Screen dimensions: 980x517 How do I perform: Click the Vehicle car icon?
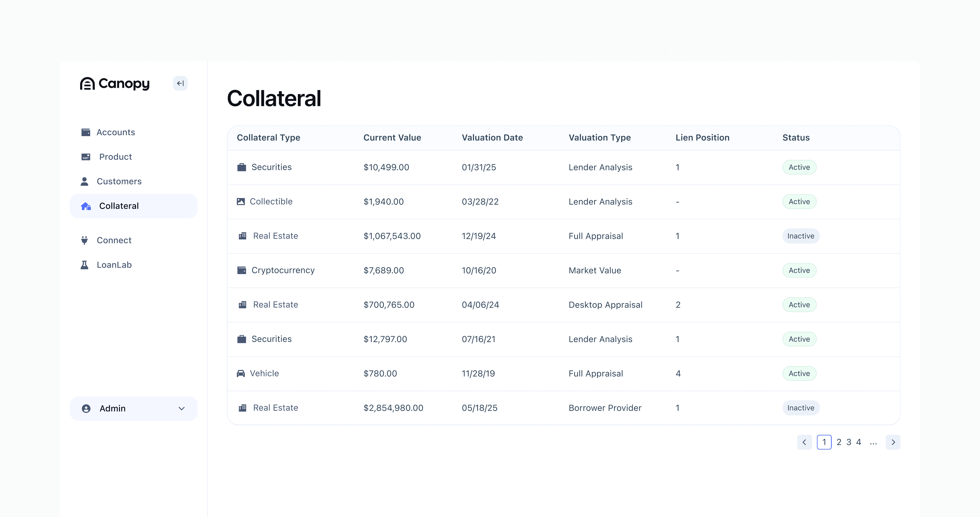[241, 374]
